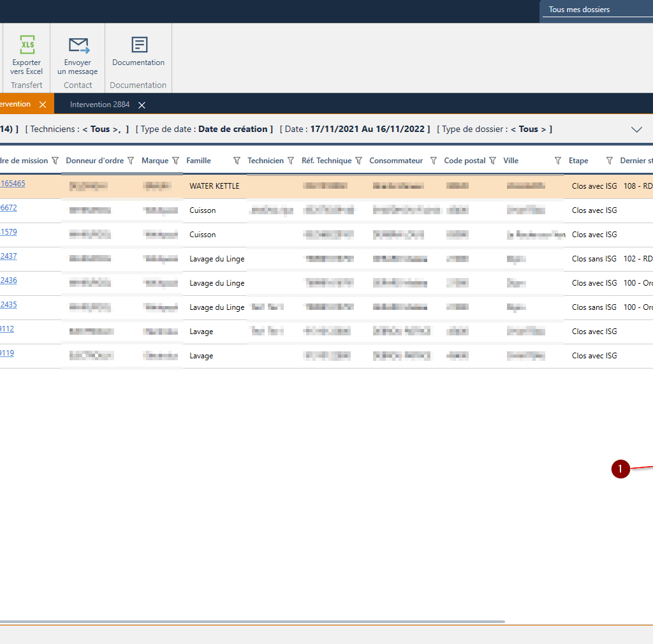This screenshot has height=644, width=653.
Task: Click filter icon on Réf. Technique column
Action: (x=358, y=161)
